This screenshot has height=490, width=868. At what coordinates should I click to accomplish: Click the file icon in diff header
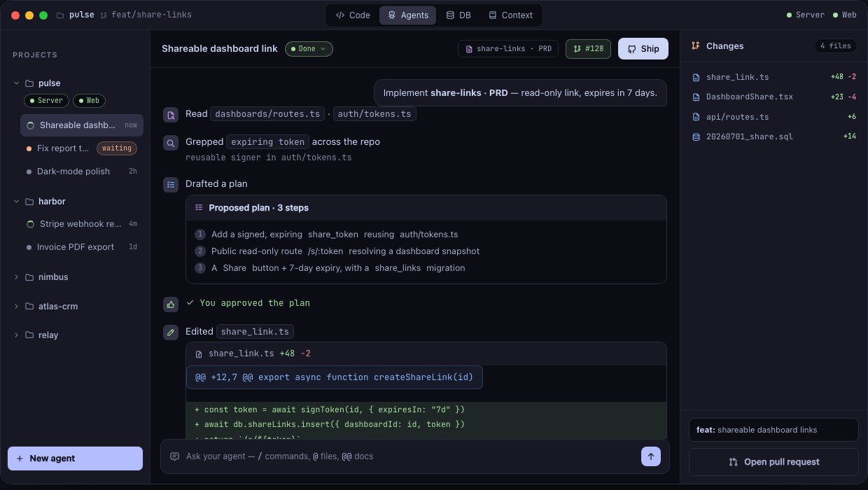point(199,354)
